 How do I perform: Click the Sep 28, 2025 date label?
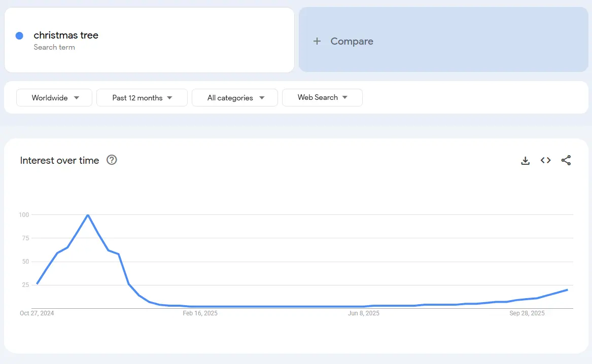(527, 313)
